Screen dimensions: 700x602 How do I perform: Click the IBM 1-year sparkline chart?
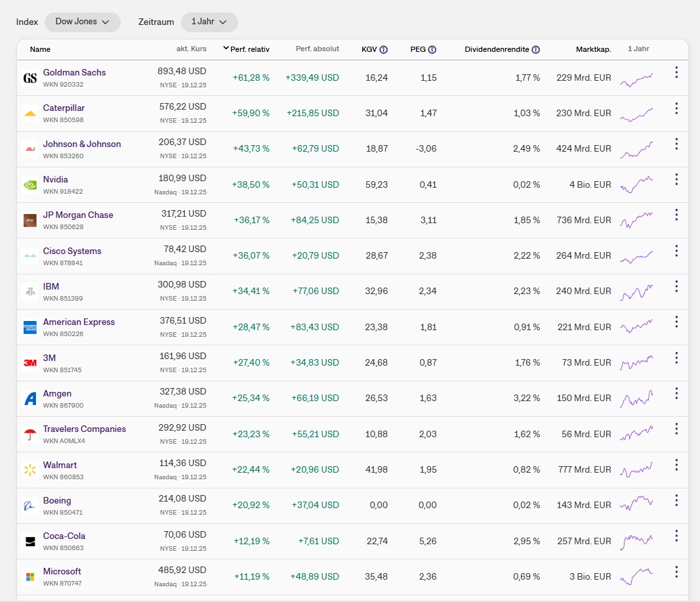click(636, 290)
